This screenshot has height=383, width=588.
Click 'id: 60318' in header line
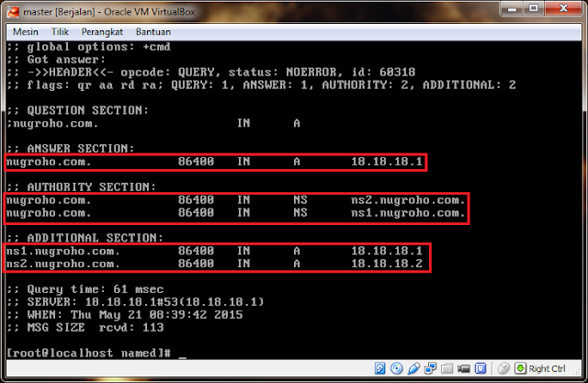pyautogui.click(x=383, y=72)
